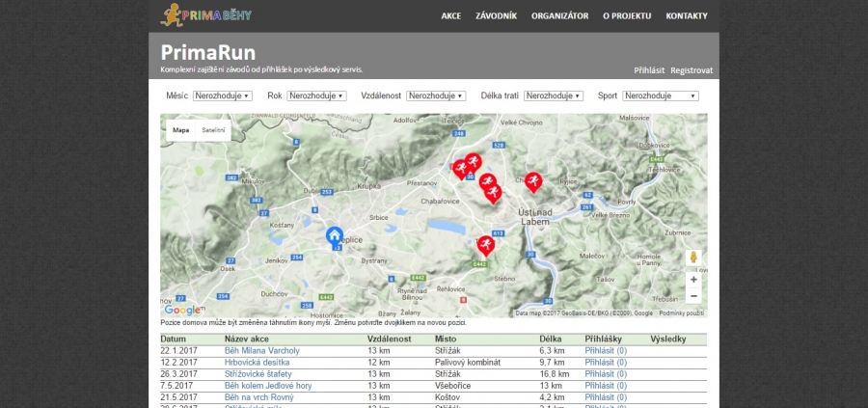
Task: Click the red runner marker beside Ryjice
Action: 533,182
